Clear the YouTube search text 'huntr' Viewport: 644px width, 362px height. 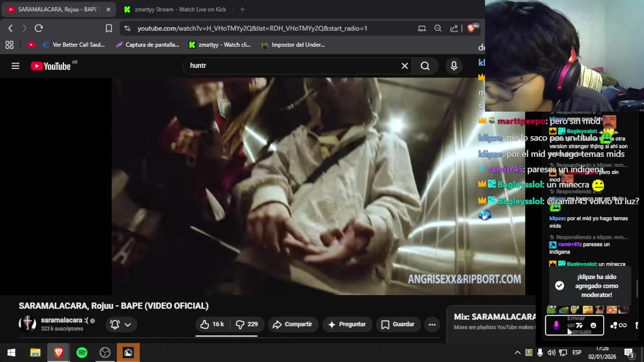pyautogui.click(x=405, y=66)
